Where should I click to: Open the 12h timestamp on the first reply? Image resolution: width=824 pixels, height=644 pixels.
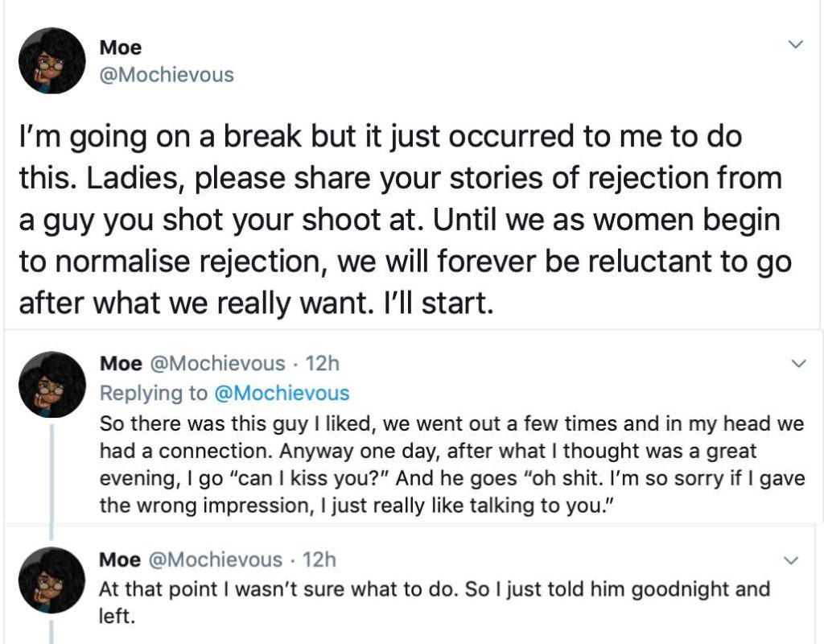coord(323,364)
